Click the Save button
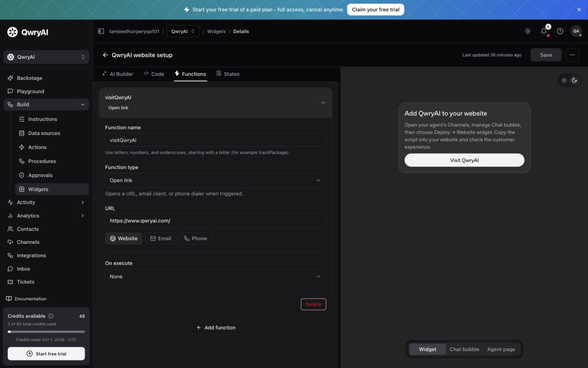The width and height of the screenshot is (588, 368). [x=546, y=55]
